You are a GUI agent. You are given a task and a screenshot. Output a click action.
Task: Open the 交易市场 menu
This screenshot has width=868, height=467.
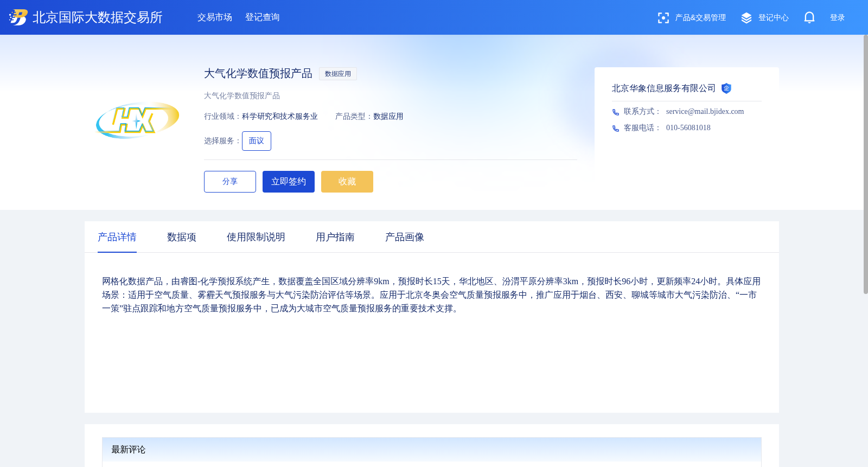(215, 17)
